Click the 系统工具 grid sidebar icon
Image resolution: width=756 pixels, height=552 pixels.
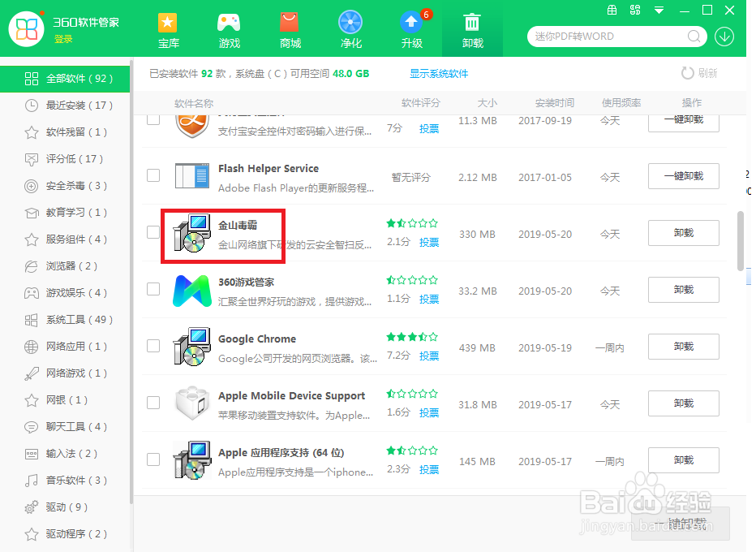point(32,320)
